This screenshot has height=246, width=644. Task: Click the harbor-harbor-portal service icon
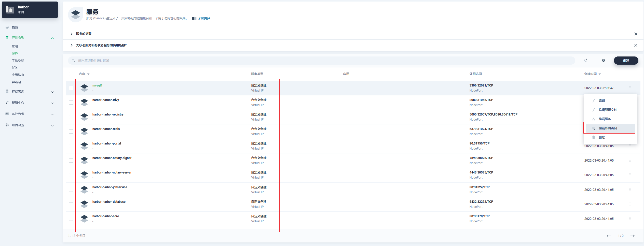84,146
